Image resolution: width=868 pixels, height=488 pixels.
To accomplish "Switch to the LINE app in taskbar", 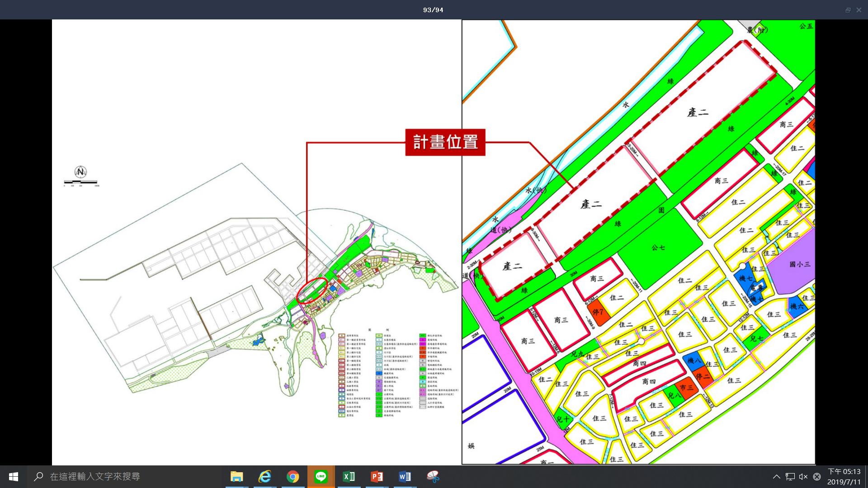I will click(321, 477).
